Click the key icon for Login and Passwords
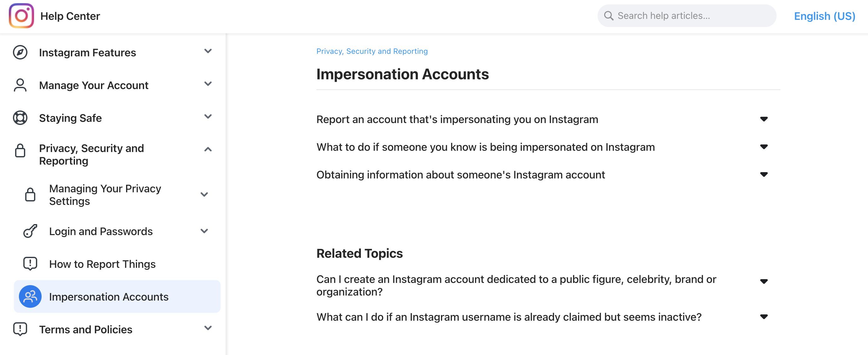 [30, 231]
